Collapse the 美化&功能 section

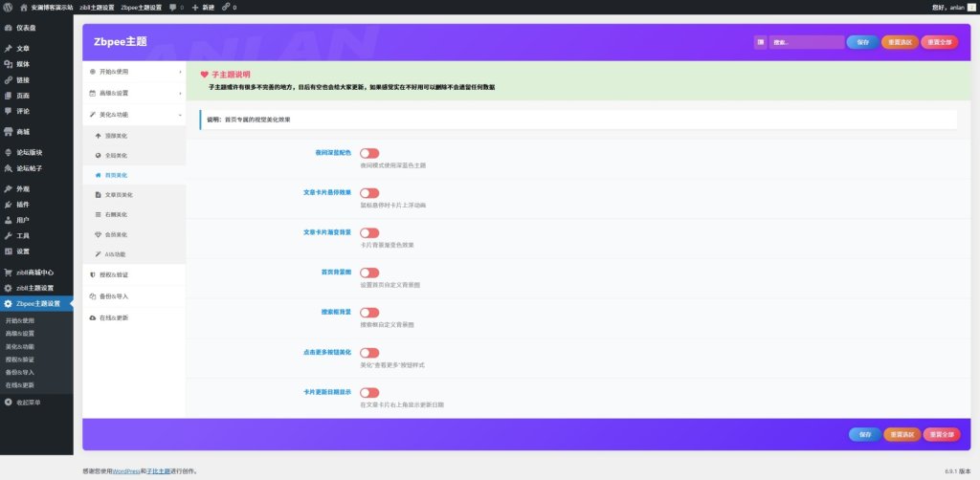[134, 114]
